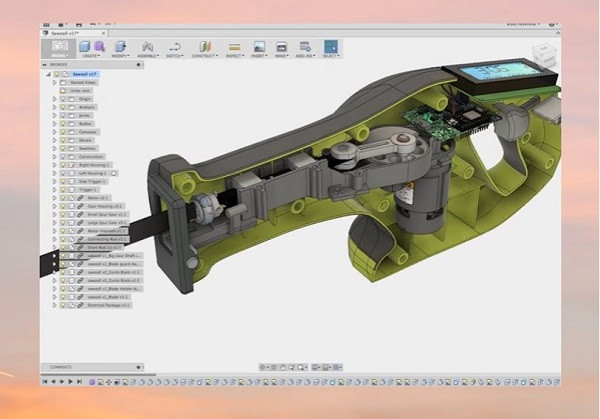Select the Sawzall v17 document tab
The height and width of the screenshot is (419, 600).
click(74, 33)
